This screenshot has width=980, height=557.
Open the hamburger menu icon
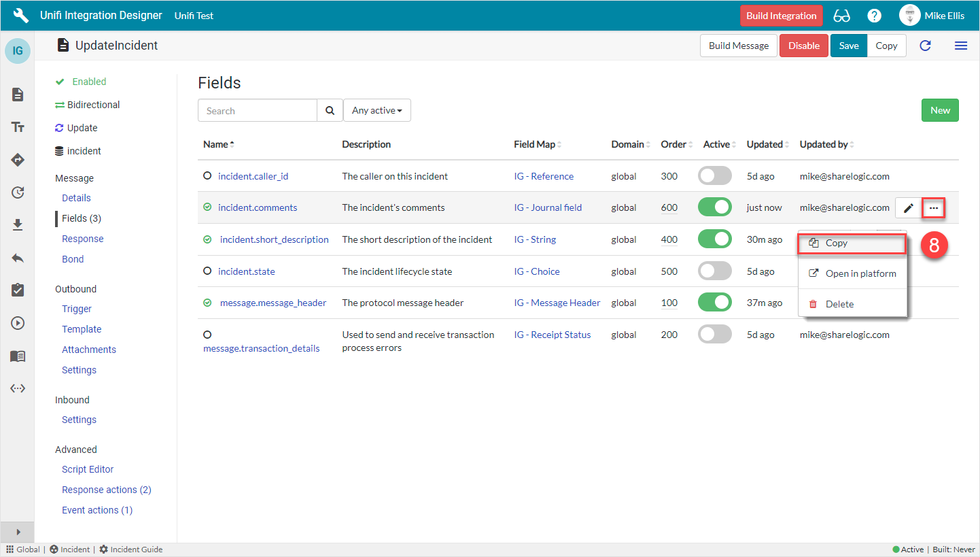(961, 46)
